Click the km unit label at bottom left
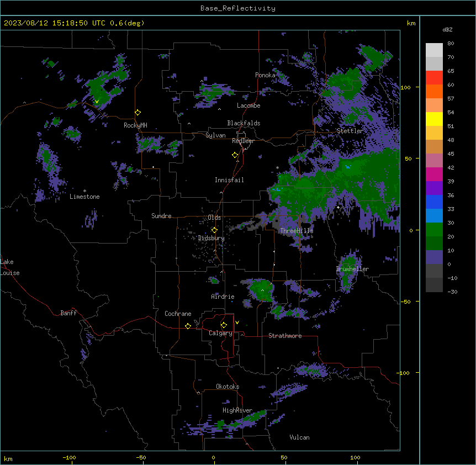Viewport: 476px width, 465px height. tap(8, 459)
